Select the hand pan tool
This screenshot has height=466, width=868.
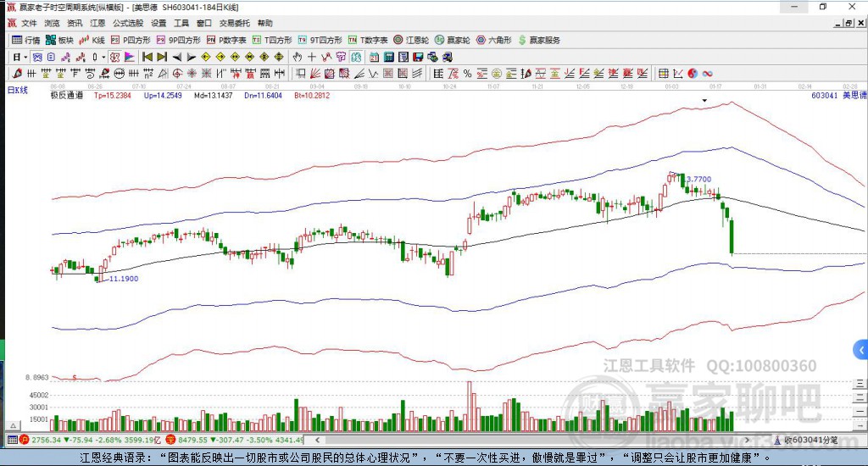coord(298,57)
